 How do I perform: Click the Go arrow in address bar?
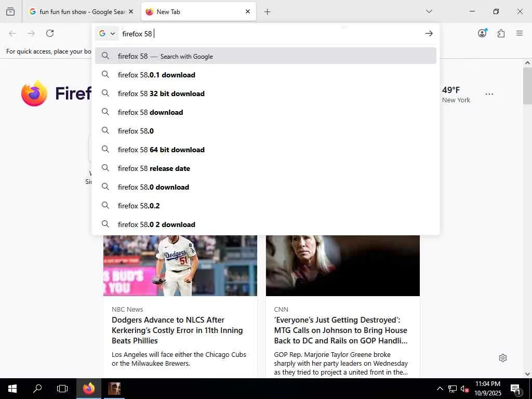pos(429,33)
